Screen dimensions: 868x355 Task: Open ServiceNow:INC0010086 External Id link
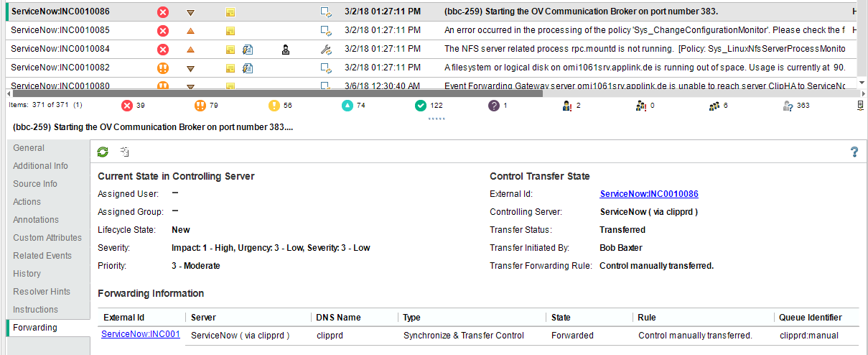click(649, 194)
